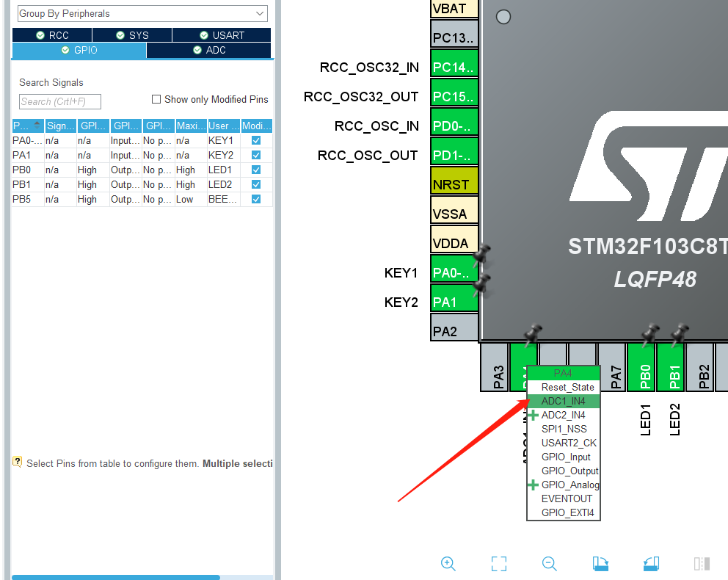Switch to the RCC tab
The image size is (728, 580).
52,35
